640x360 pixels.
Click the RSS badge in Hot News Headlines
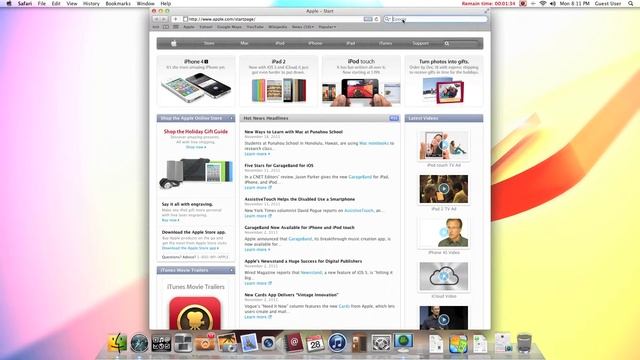tap(393, 118)
